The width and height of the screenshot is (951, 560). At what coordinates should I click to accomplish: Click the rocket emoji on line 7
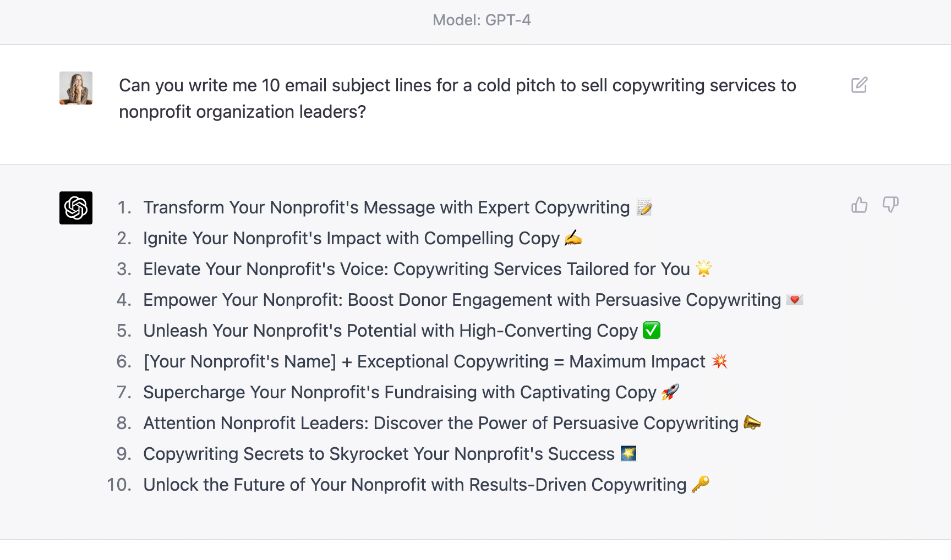(670, 392)
